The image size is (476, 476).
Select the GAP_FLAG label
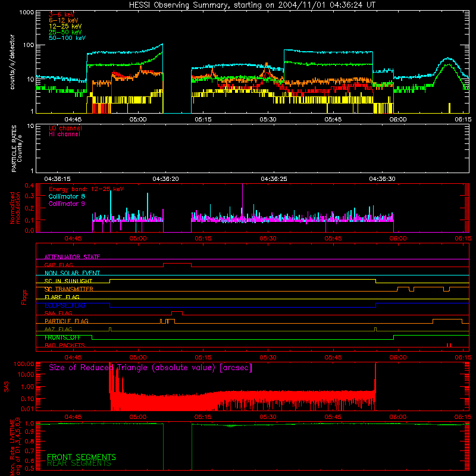58,265
